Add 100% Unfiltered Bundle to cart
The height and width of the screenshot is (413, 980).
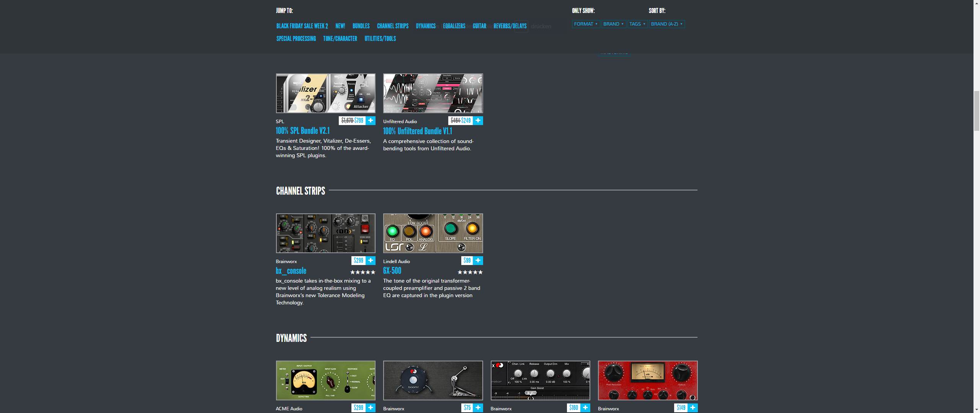tap(478, 120)
